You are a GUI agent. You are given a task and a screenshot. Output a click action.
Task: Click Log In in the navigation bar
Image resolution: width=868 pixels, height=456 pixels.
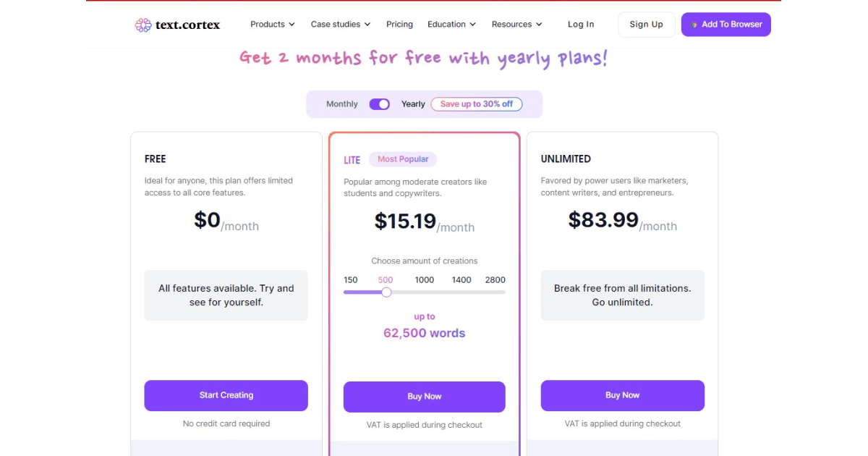(x=581, y=24)
